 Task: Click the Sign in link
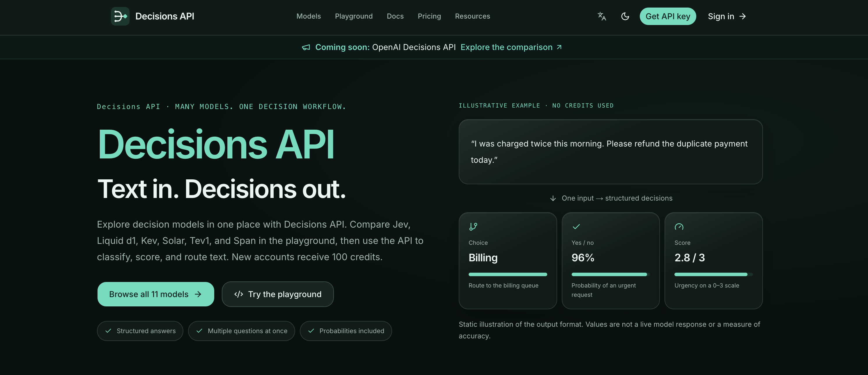[727, 16]
